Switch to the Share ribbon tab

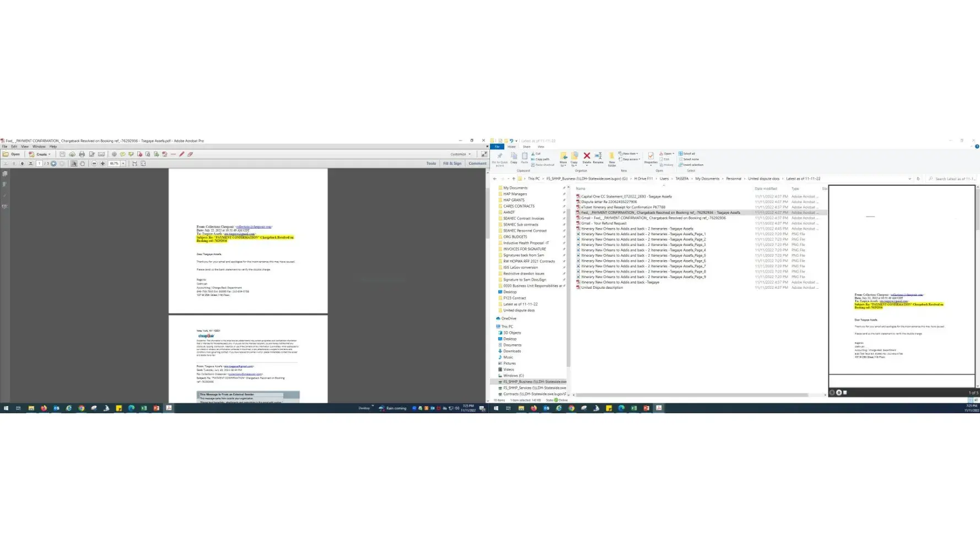[526, 147]
